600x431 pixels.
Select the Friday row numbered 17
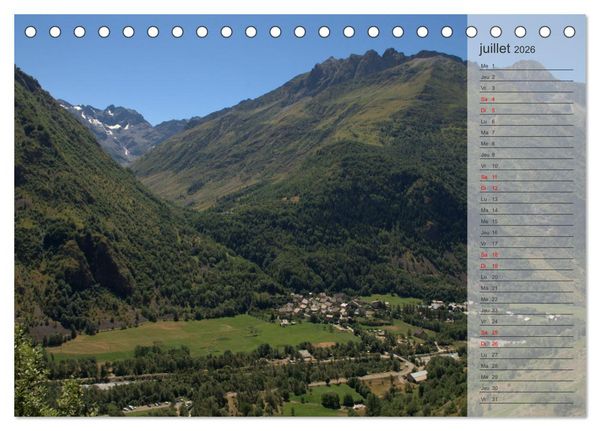tap(527, 243)
